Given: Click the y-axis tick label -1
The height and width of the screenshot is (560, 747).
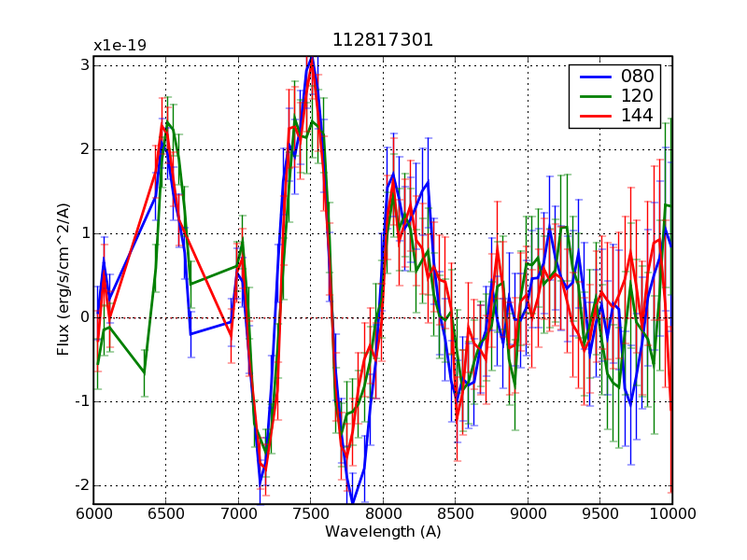Looking at the screenshot, I should (x=81, y=401).
